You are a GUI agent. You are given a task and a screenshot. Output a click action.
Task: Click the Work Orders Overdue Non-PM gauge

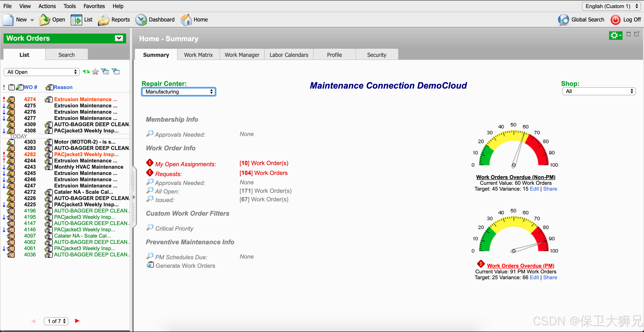coord(513,148)
